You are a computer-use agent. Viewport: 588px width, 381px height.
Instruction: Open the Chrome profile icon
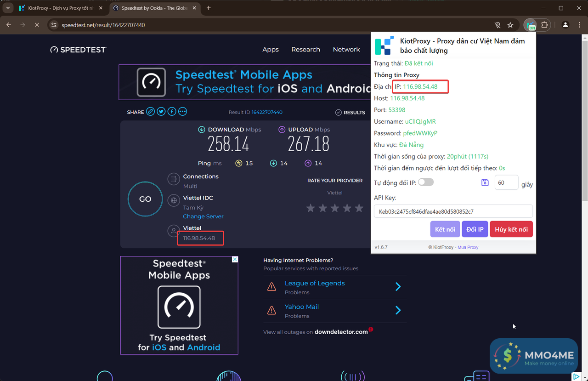[x=565, y=25]
